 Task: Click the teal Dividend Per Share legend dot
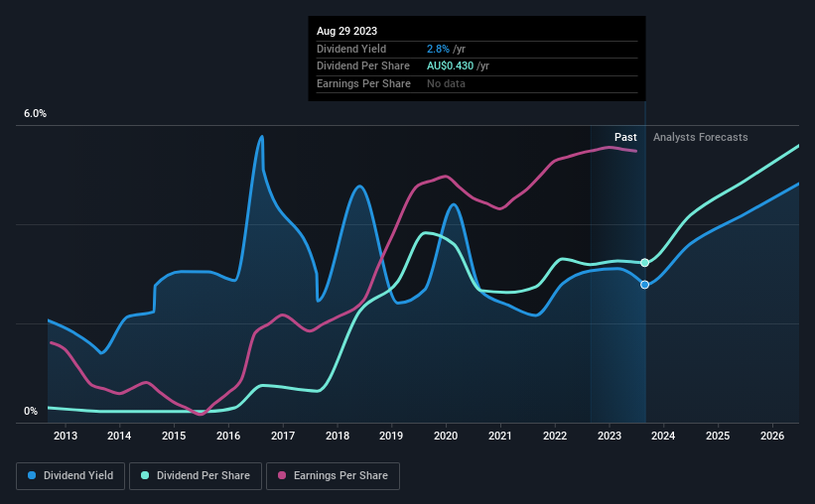pyautogui.click(x=145, y=475)
